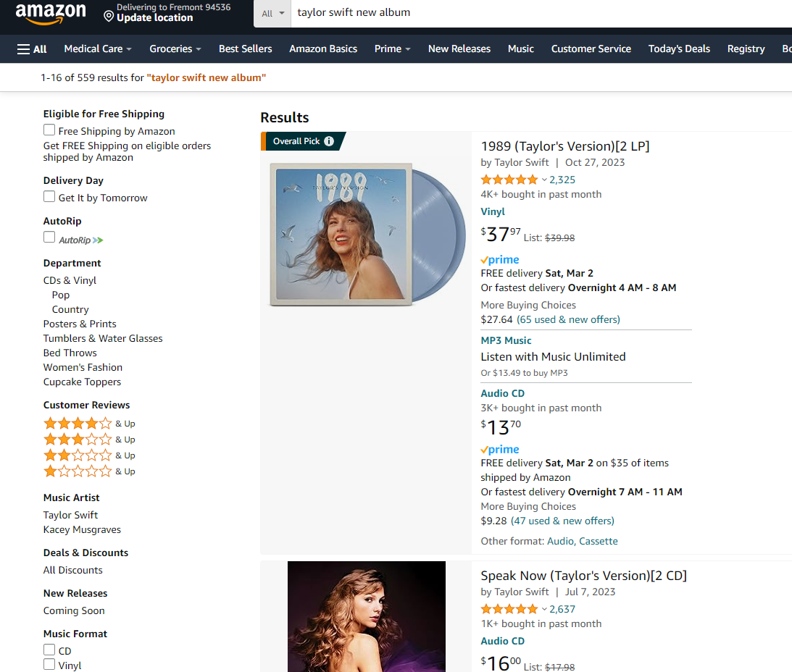Filter department CDs & Vinyl
Viewport: 792px width, 672px height.
(70, 281)
